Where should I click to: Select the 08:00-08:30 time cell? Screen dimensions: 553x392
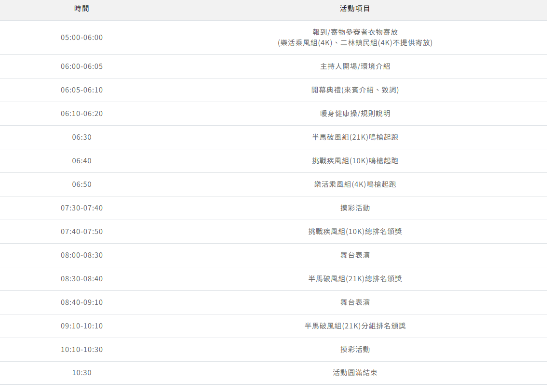pyautogui.click(x=81, y=255)
